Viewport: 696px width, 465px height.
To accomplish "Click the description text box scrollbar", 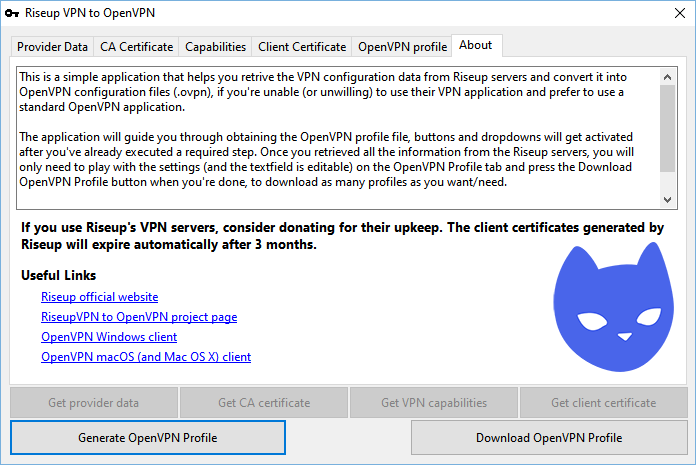I will [668, 134].
